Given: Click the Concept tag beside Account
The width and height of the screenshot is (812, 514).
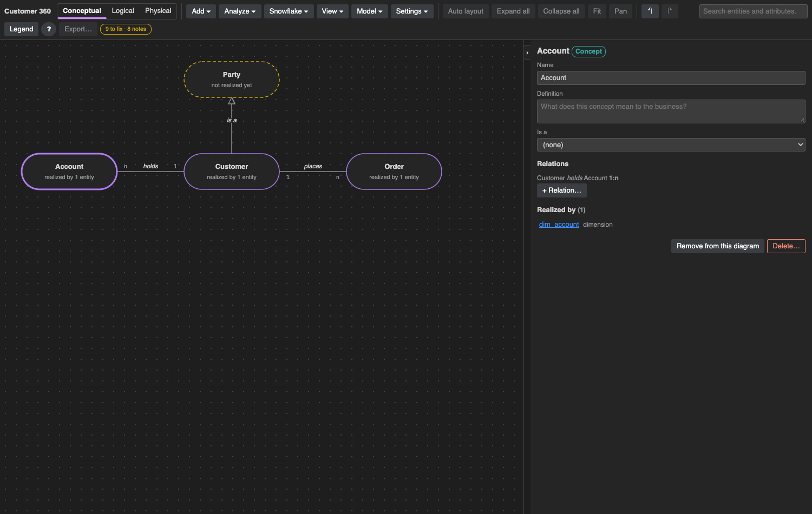Looking at the screenshot, I should [x=588, y=51].
